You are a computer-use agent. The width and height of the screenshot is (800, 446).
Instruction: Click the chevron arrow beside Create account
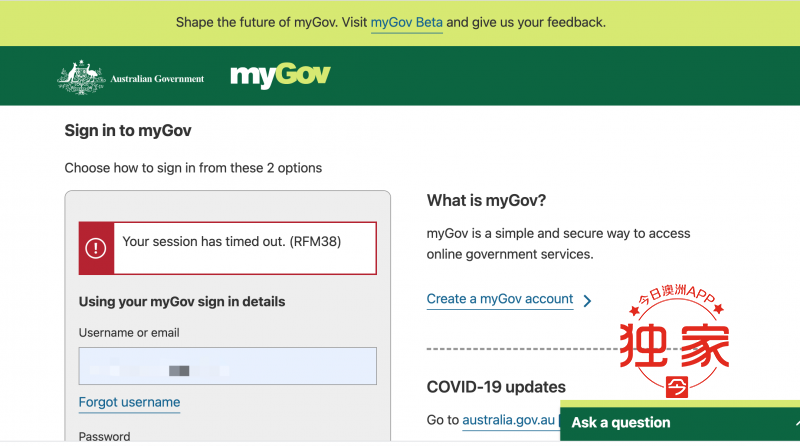pyautogui.click(x=587, y=301)
